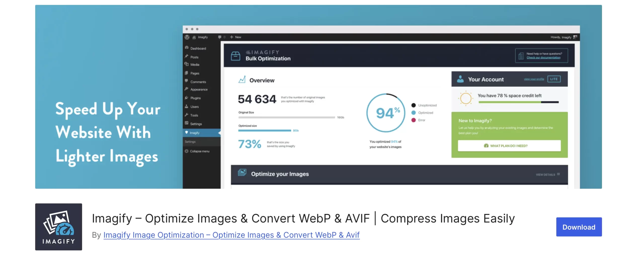Image resolution: width=644 pixels, height=258 pixels.
Task: Expand VIEW DETAILS on Optimize your Images
Action: [548, 174]
